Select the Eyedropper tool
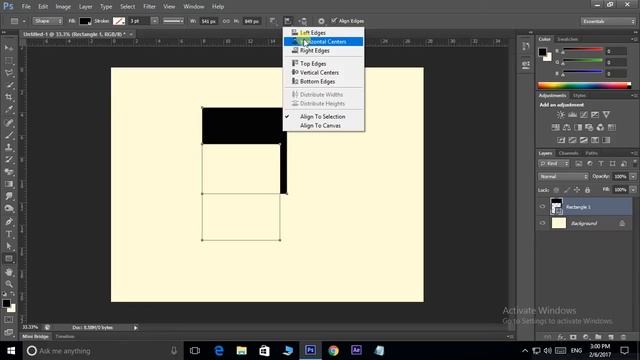 [x=9, y=109]
